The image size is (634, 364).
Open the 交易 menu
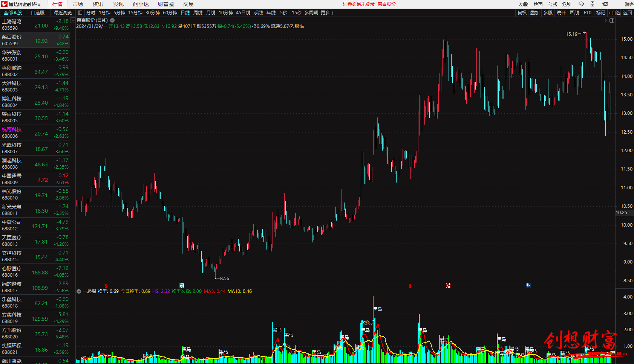(188, 4)
